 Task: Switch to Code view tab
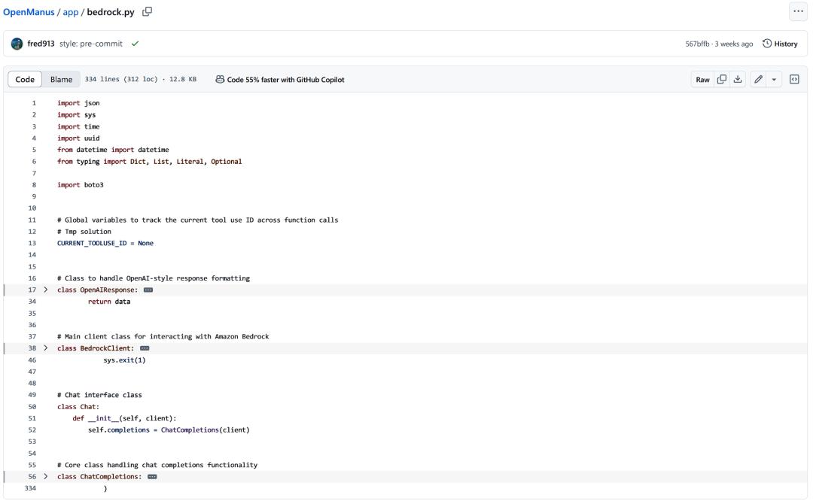[25, 79]
